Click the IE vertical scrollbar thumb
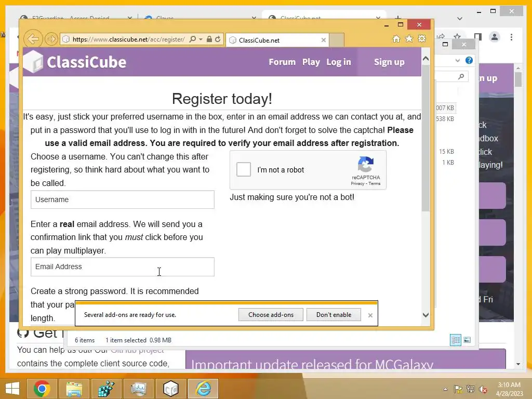The width and height of the screenshot is (532, 399). [426, 138]
